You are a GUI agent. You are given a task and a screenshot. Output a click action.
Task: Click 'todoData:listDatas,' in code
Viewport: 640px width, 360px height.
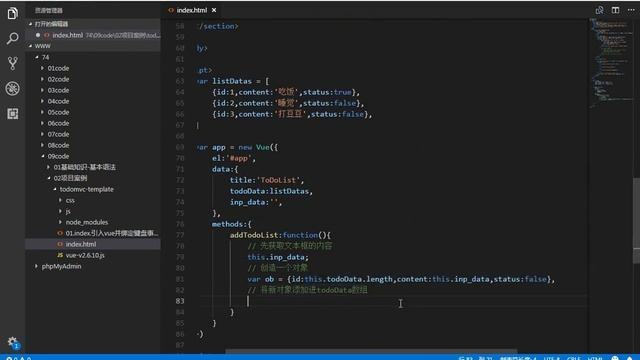coord(271,191)
